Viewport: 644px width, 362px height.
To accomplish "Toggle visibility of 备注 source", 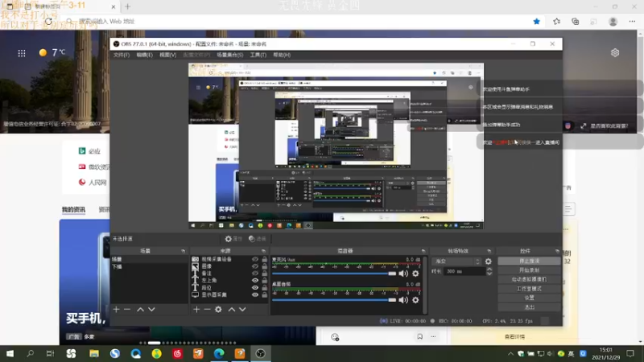I will [x=255, y=274].
